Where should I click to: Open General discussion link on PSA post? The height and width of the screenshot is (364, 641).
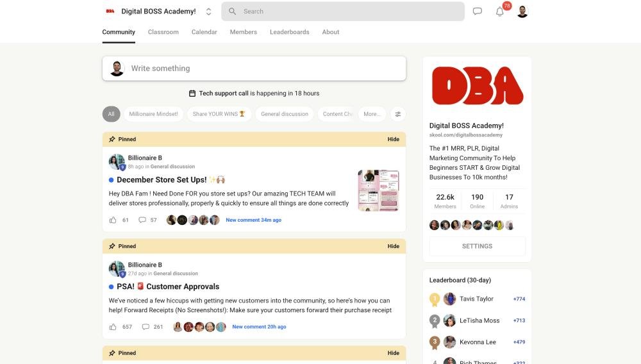pyautogui.click(x=176, y=274)
